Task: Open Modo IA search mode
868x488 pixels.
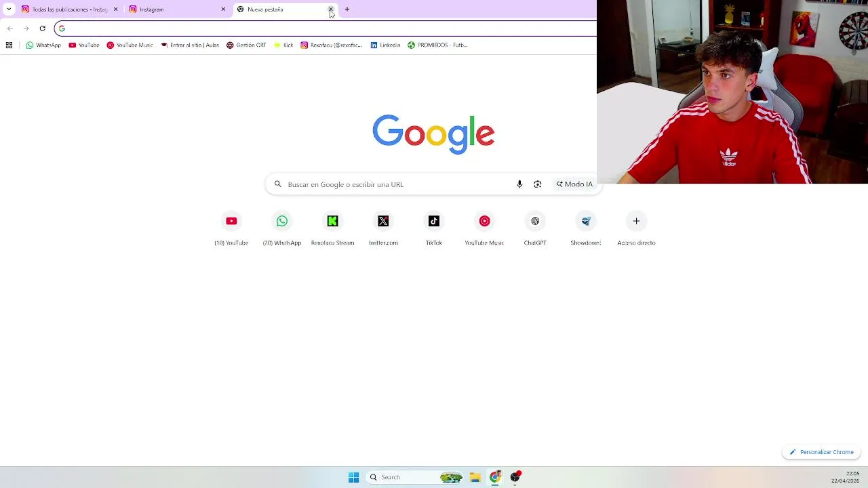Action: coord(574,184)
